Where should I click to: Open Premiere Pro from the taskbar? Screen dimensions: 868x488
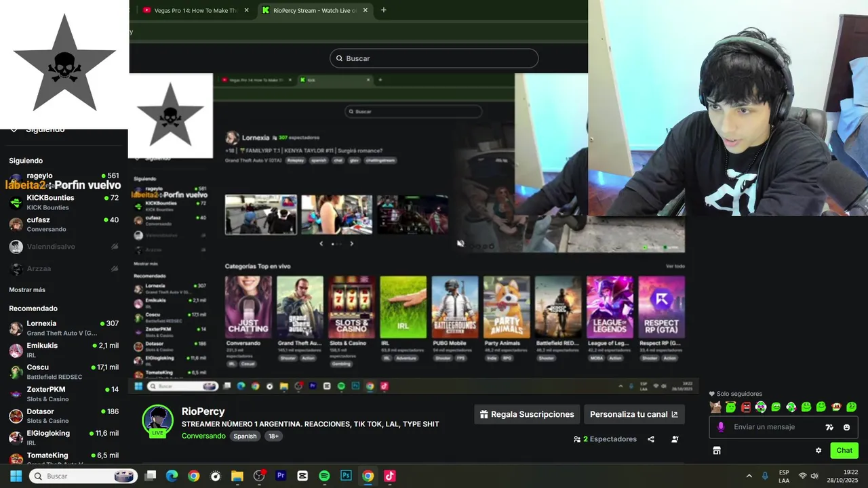coord(281,476)
